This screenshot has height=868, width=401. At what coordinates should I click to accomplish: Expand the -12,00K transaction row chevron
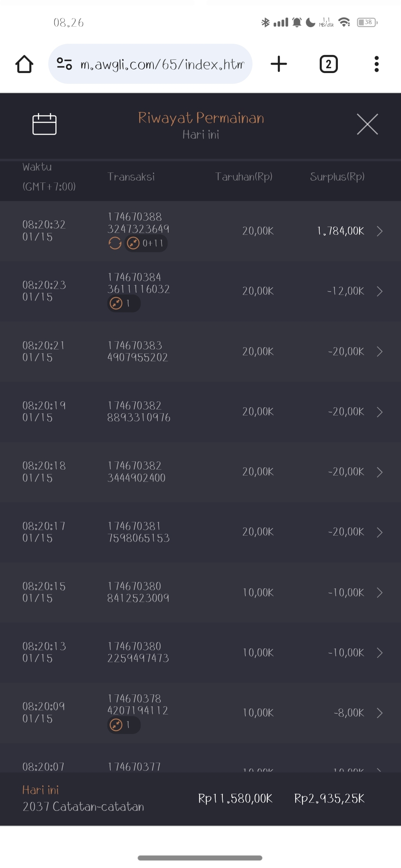[379, 292]
